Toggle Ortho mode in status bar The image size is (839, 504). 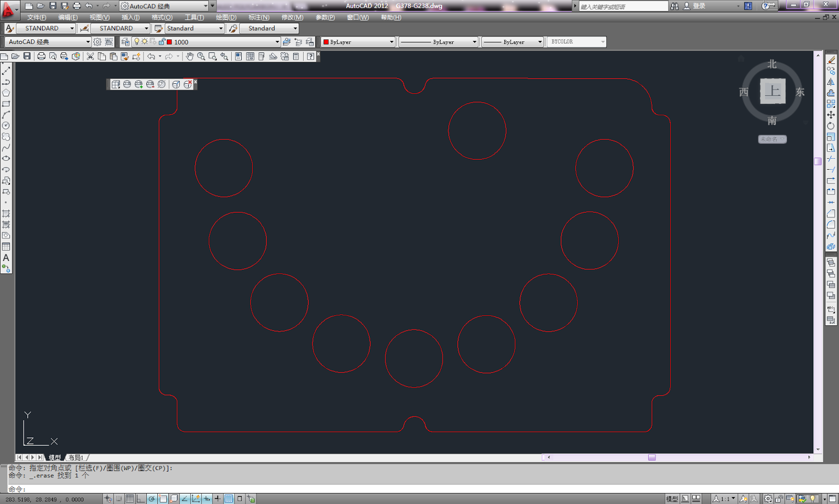(x=141, y=499)
